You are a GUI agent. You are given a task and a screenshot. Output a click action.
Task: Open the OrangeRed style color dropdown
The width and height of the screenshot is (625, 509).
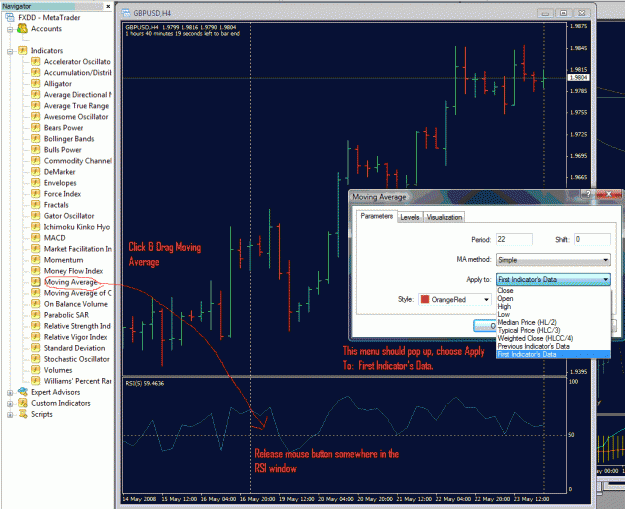pyautogui.click(x=455, y=299)
